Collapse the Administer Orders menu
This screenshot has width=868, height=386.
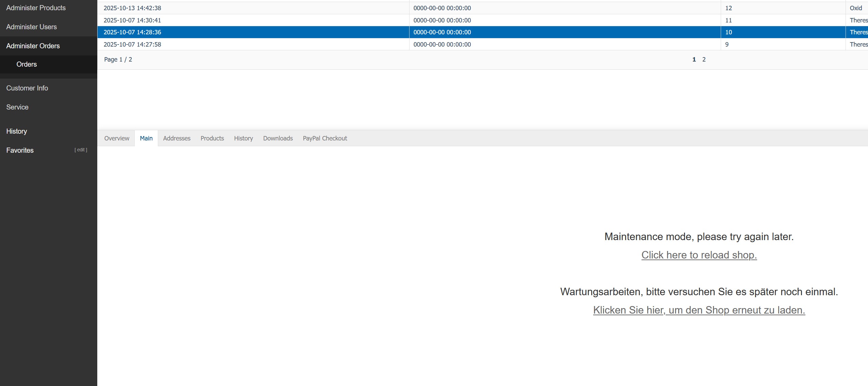point(33,46)
